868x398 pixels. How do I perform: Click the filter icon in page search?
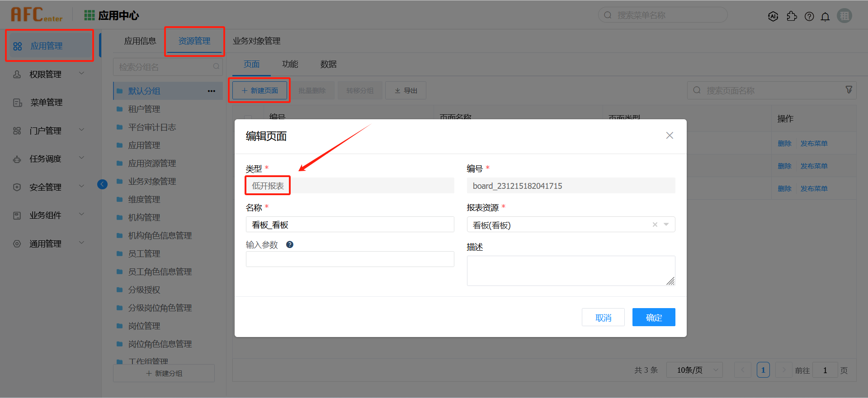849,90
